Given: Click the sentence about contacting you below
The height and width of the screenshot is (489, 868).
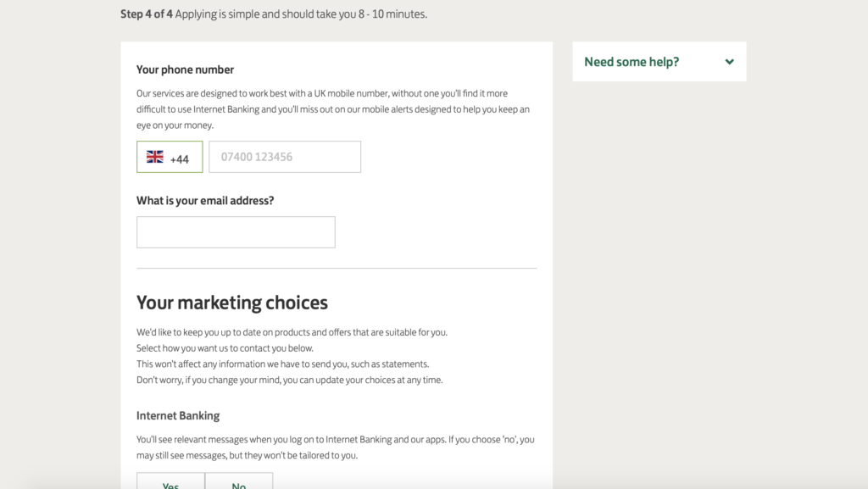Looking at the screenshot, I should tap(225, 348).
